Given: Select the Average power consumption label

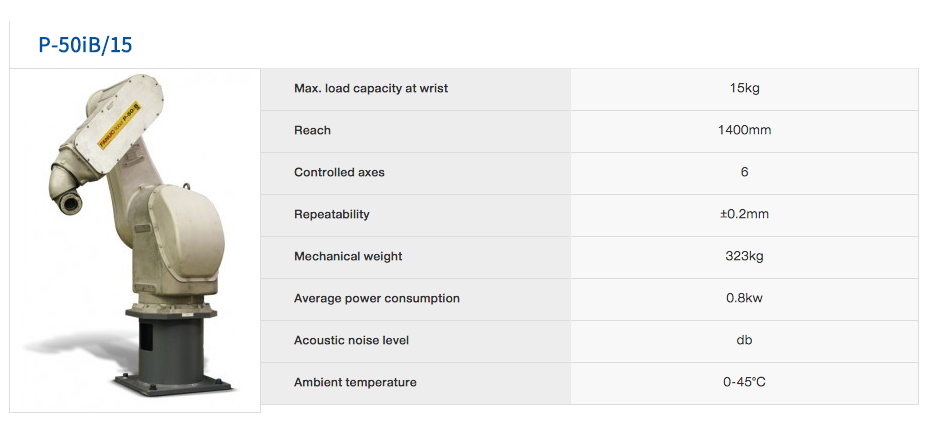Looking at the screenshot, I should click(377, 298).
